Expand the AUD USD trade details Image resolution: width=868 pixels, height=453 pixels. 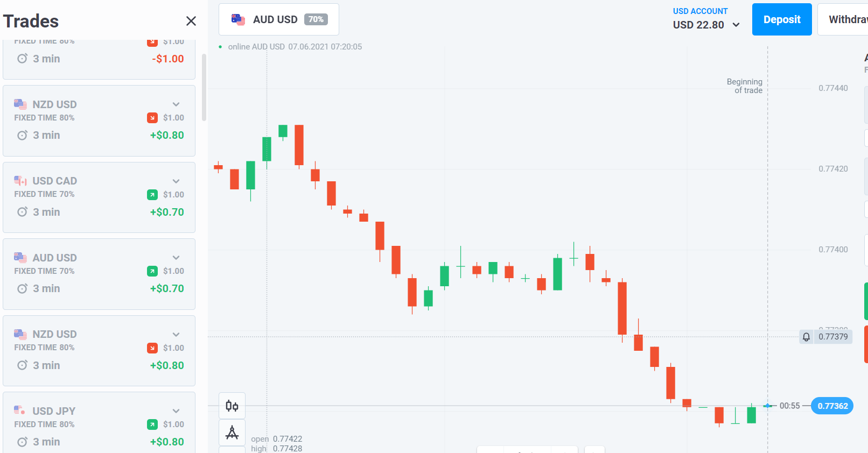[x=176, y=258]
